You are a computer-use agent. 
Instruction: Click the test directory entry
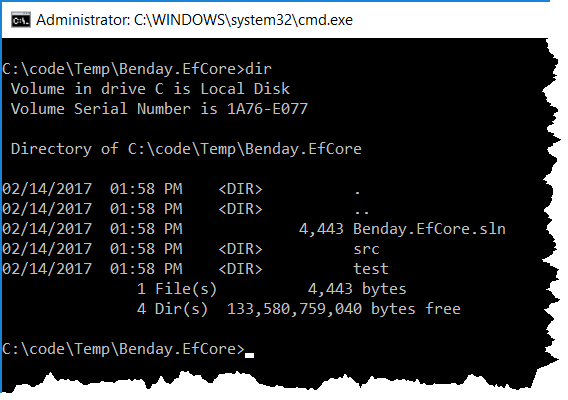tap(371, 269)
